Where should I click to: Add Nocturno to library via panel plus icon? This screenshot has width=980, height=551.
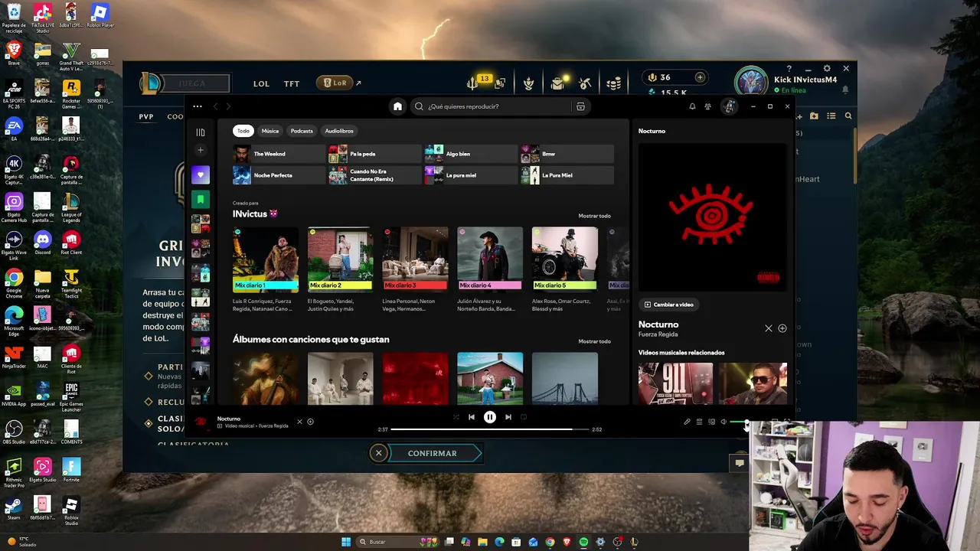[782, 328]
